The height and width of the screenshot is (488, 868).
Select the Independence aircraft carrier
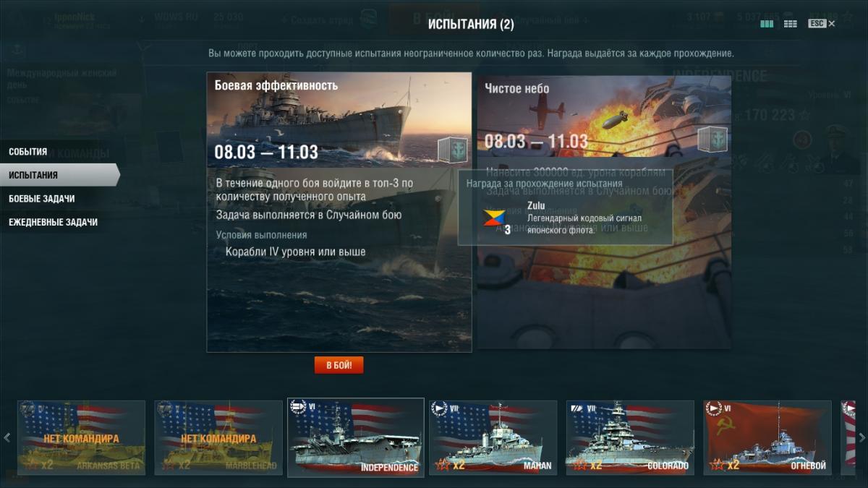click(356, 437)
